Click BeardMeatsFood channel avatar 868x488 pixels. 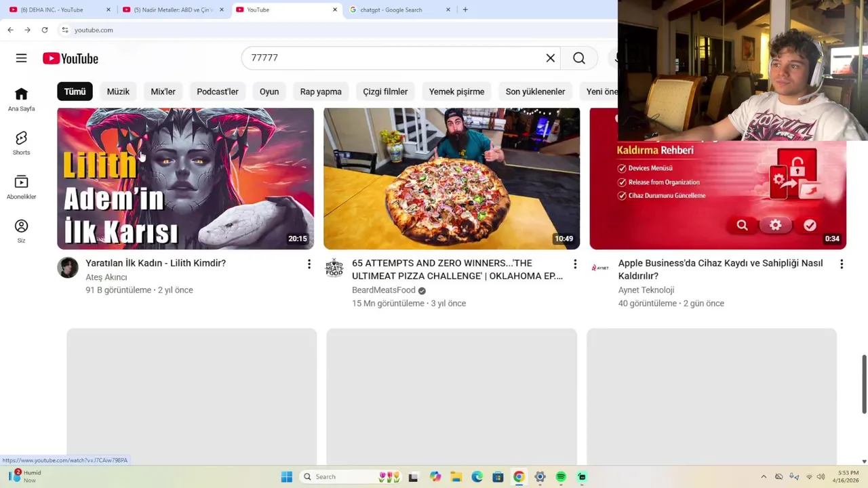(334, 268)
